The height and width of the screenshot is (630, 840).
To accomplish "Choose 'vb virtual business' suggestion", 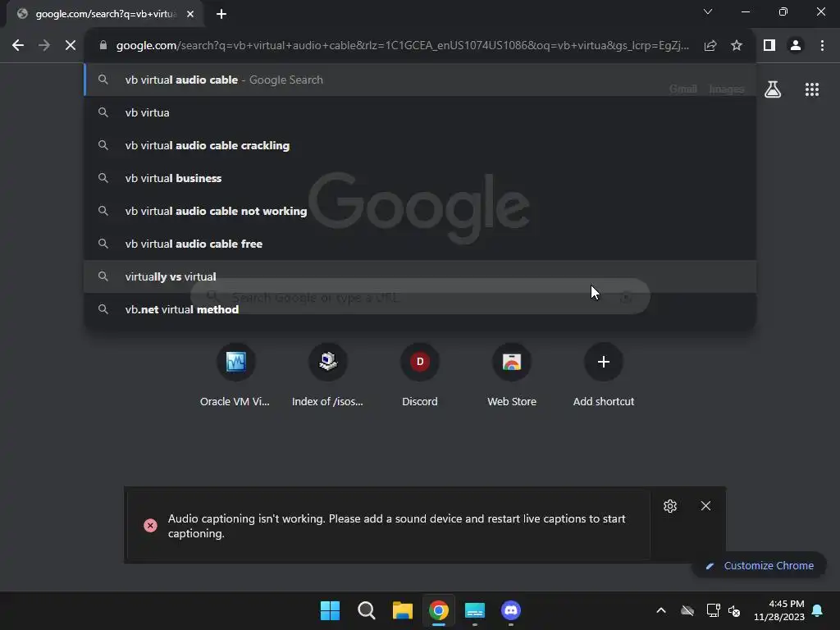I will [420, 178].
